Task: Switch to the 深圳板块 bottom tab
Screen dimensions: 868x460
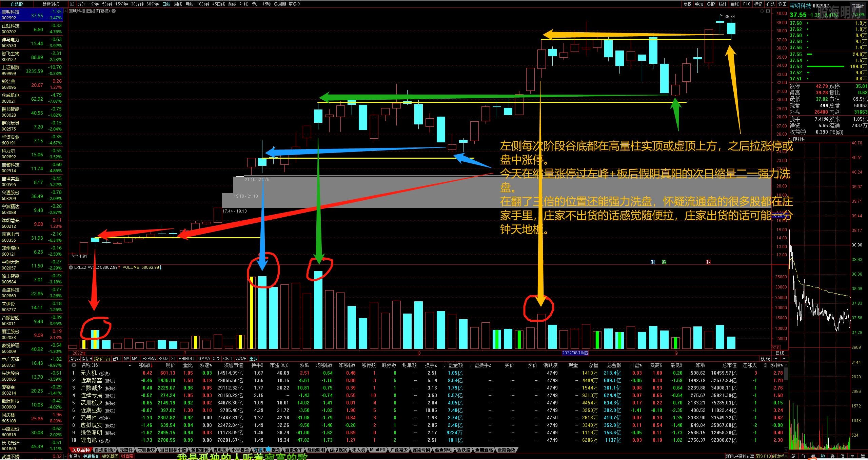Action: [x=146, y=450]
